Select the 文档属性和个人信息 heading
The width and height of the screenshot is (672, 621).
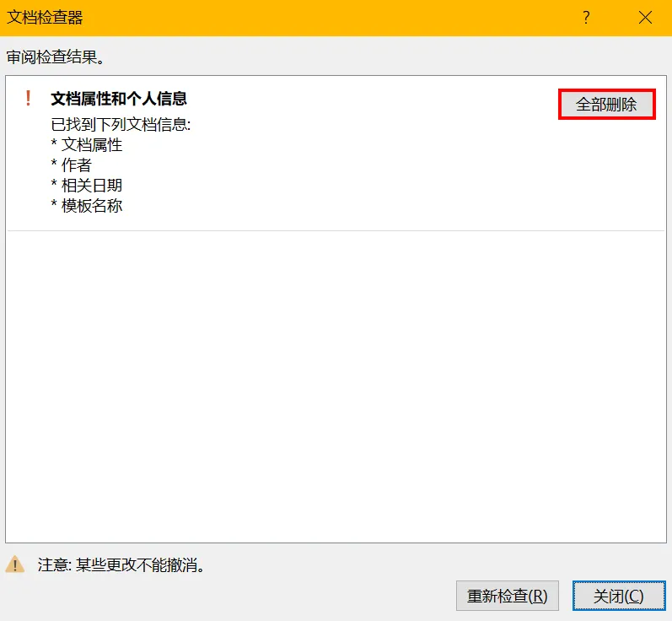(x=119, y=99)
